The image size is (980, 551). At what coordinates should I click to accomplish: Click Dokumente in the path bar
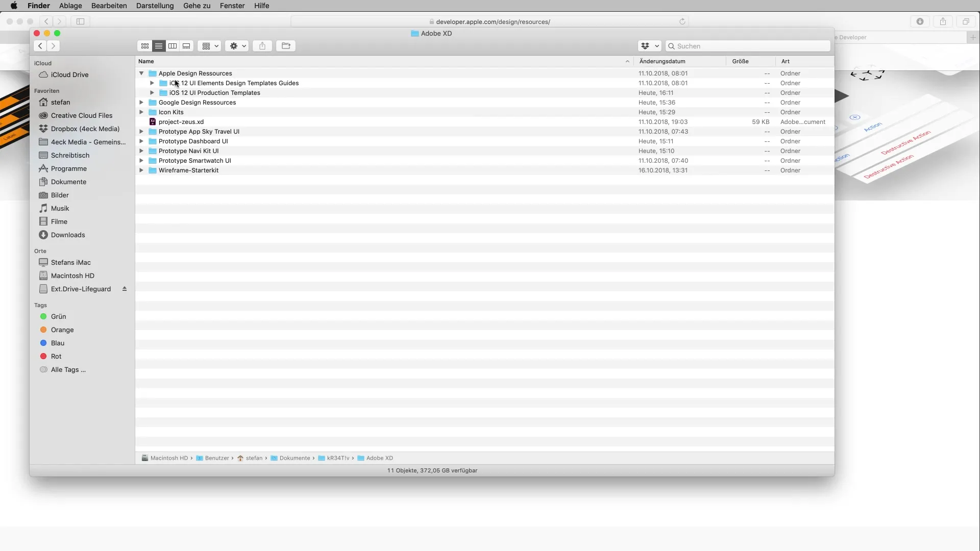290,458
